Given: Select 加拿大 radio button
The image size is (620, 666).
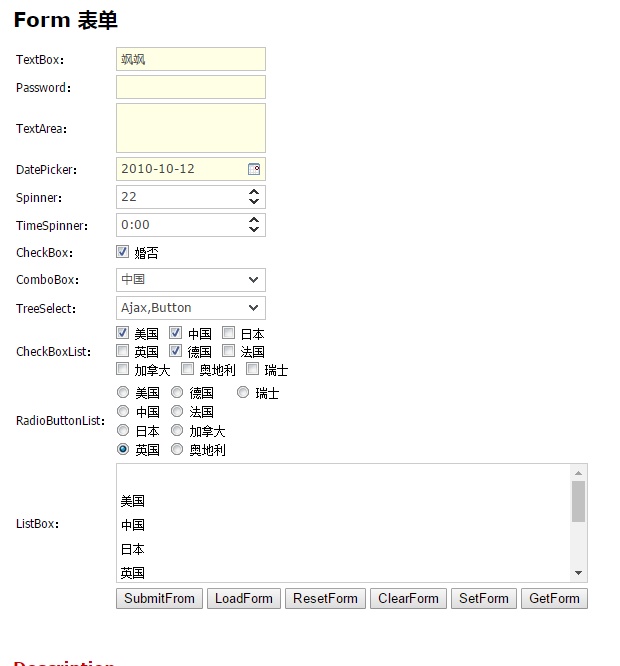Looking at the screenshot, I should coord(177,430).
